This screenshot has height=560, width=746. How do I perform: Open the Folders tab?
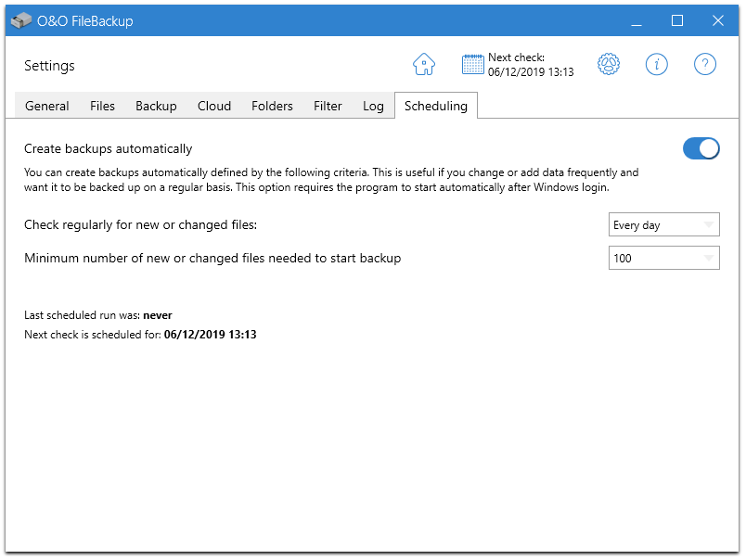click(272, 106)
